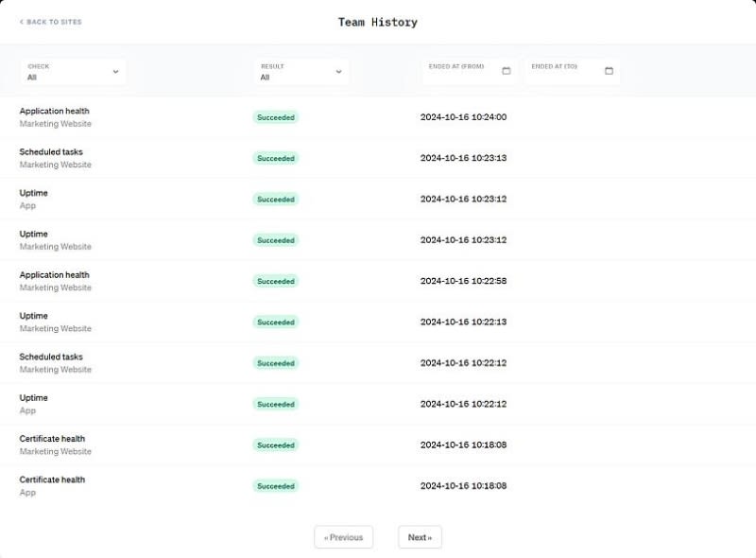The height and width of the screenshot is (558, 756).
Task: Select Uptime App row ended 10:23:12
Action: tap(378, 200)
